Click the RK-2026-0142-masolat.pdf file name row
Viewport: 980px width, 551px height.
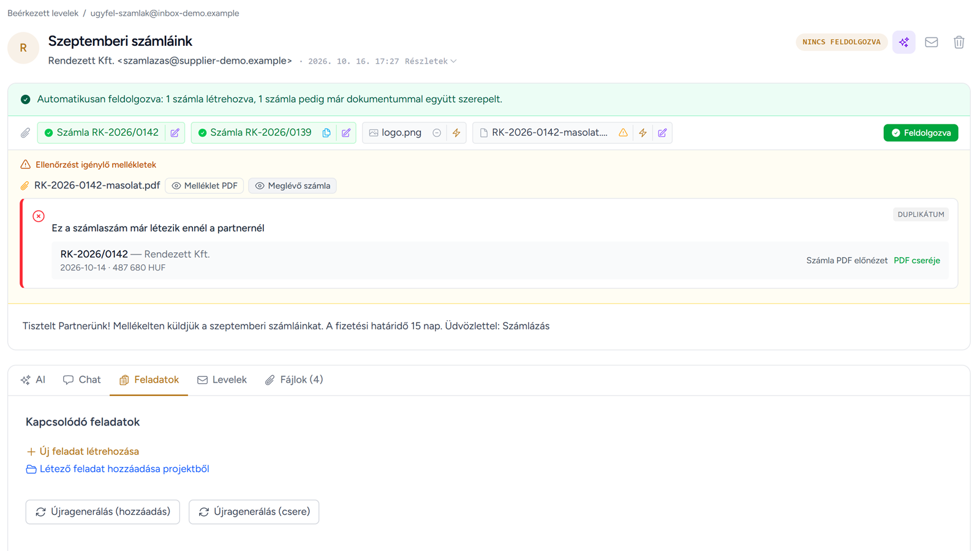pyautogui.click(x=97, y=186)
